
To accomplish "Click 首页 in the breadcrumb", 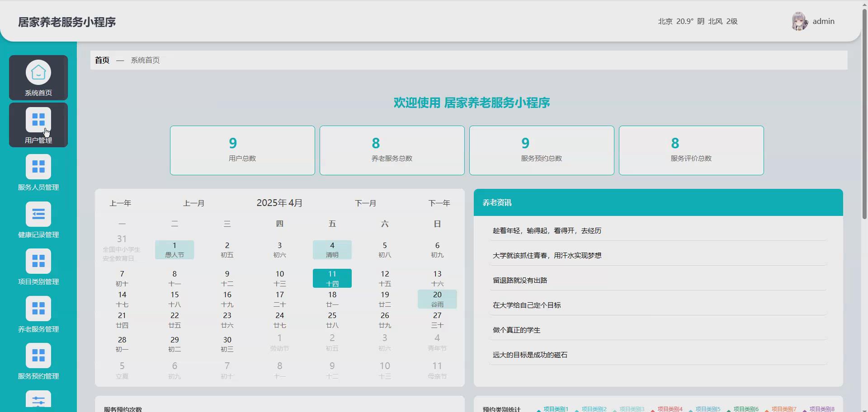I will coord(102,60).
